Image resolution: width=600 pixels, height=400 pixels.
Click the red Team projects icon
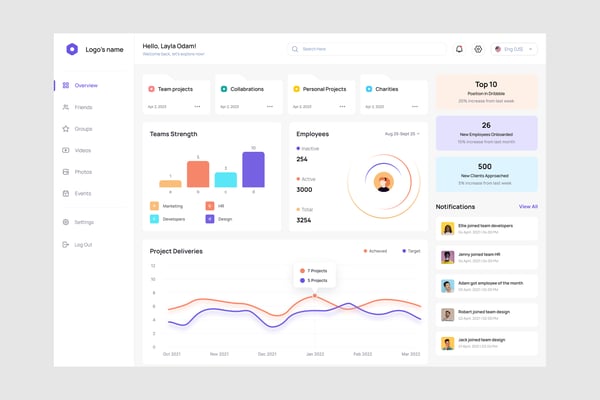[x=152, y=89]
